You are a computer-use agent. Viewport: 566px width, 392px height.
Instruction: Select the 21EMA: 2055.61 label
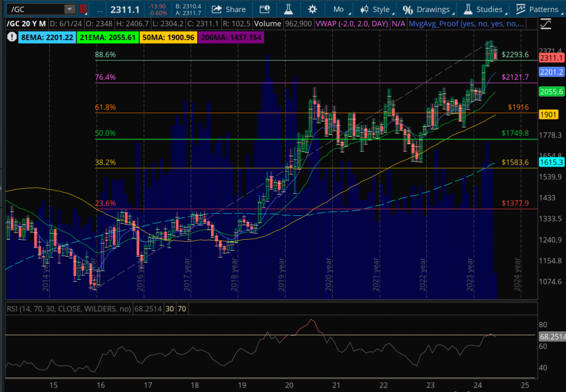[108, 37]
